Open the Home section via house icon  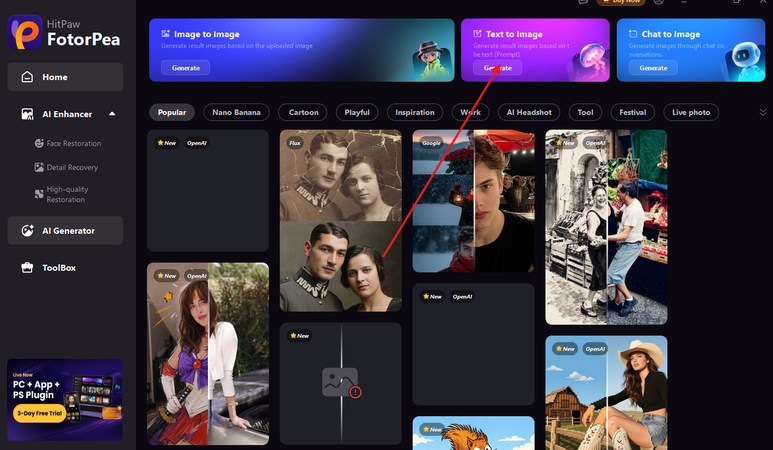(x=28, y=77)
